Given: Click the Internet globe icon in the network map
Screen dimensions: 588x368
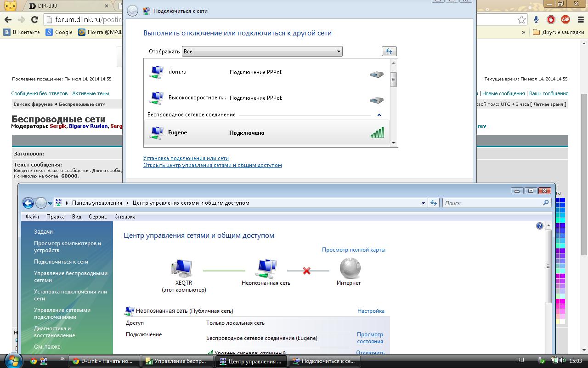Looking at the screenshot, I should tap(350, 268).
